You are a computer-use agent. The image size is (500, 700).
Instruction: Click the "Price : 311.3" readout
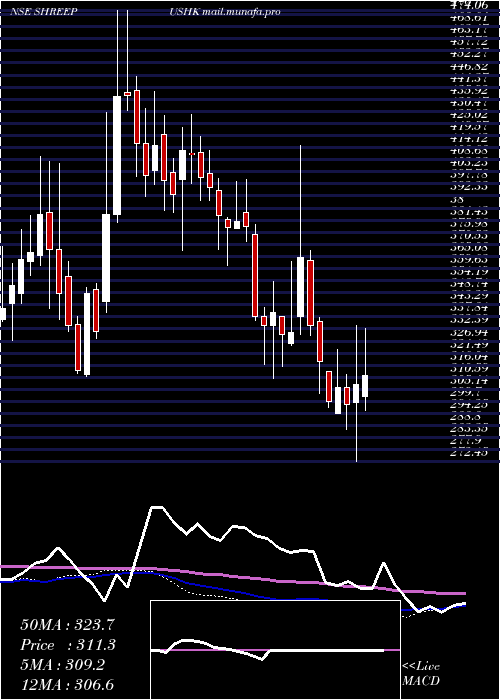point(68,645)
